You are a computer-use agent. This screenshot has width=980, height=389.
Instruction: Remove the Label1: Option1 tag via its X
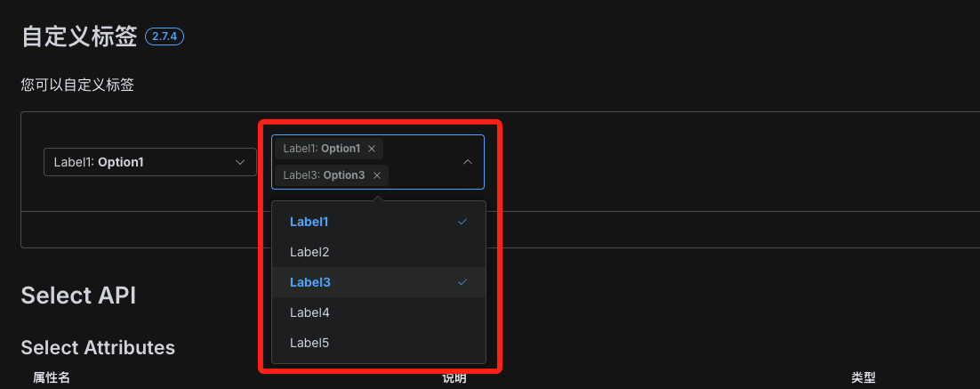click(371, 149)
